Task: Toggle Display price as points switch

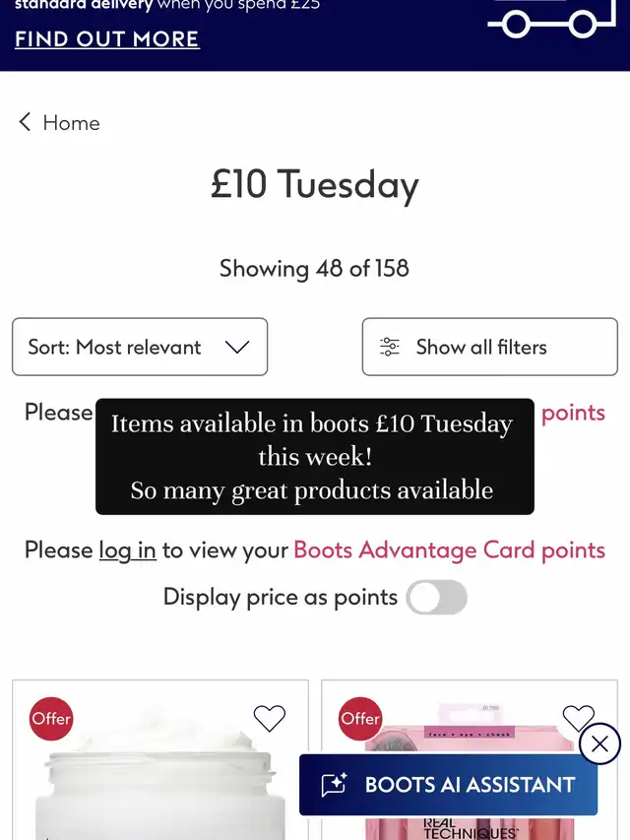Action: [x=437, y=597]
